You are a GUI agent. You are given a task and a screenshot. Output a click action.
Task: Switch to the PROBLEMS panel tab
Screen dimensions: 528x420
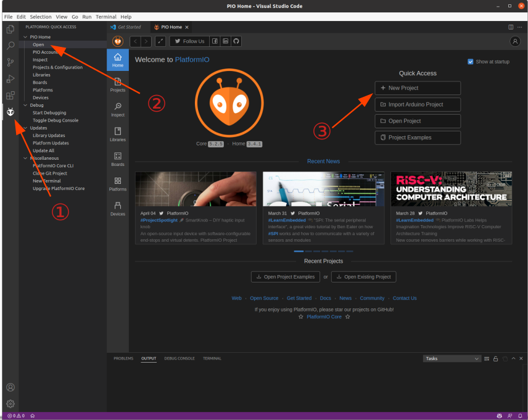tap(123, 358)
